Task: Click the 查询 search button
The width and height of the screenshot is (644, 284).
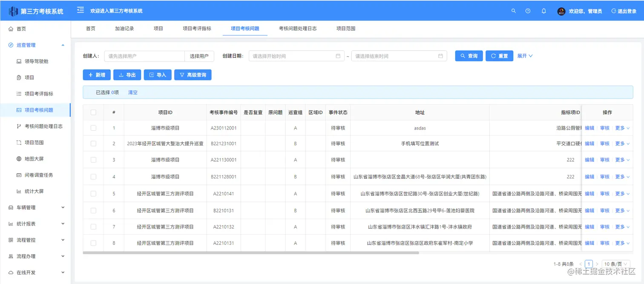Action: (x=469, y=56)
